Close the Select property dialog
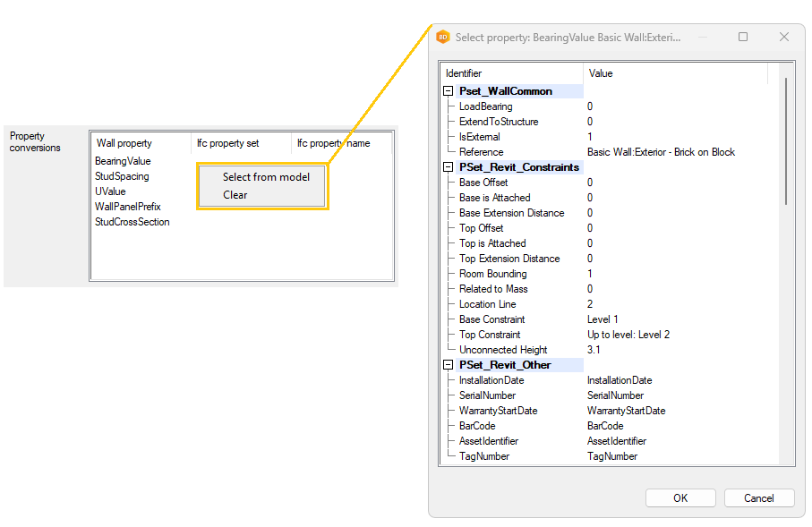 pos(784,38)
